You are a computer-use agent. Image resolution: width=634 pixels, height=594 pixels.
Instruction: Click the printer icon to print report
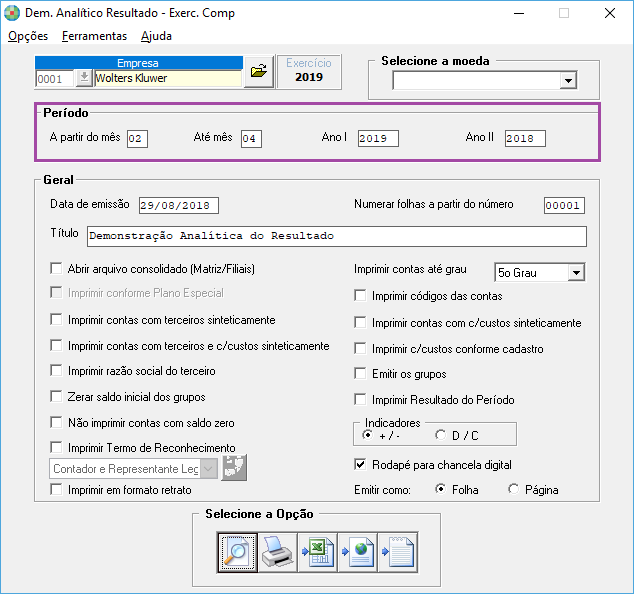click(x=277, y=552)
